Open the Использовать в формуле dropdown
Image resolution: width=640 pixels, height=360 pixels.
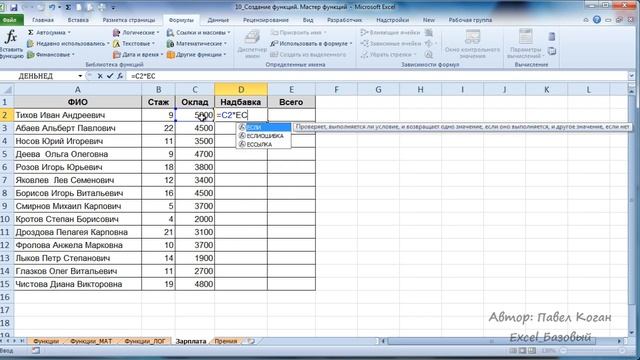pos(351,43)
